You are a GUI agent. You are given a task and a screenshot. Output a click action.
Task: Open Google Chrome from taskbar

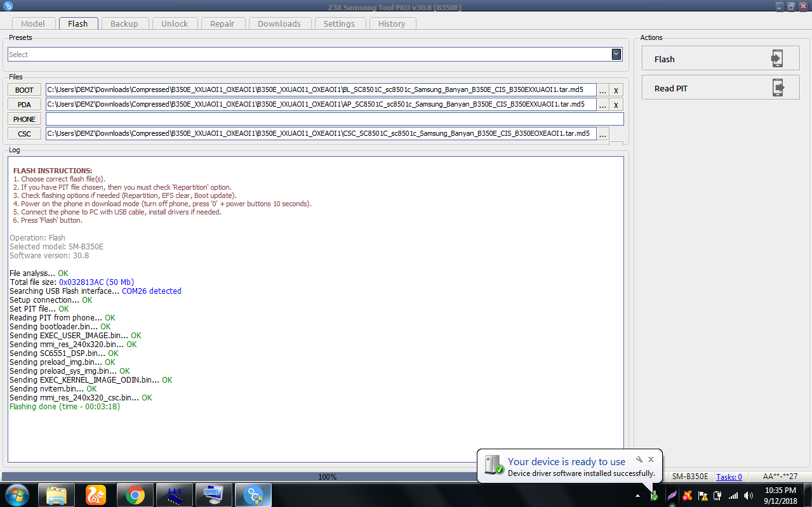click(x=135, y=495)
